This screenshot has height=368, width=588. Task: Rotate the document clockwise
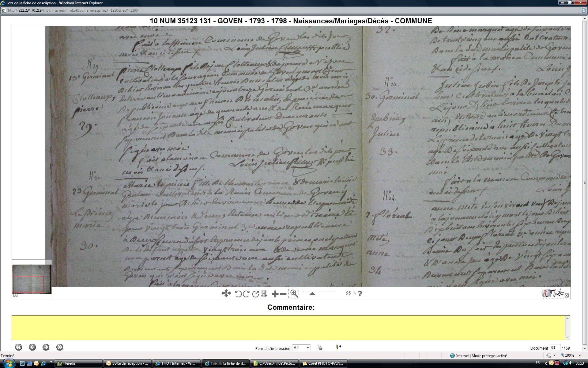(x=246, y=294)
